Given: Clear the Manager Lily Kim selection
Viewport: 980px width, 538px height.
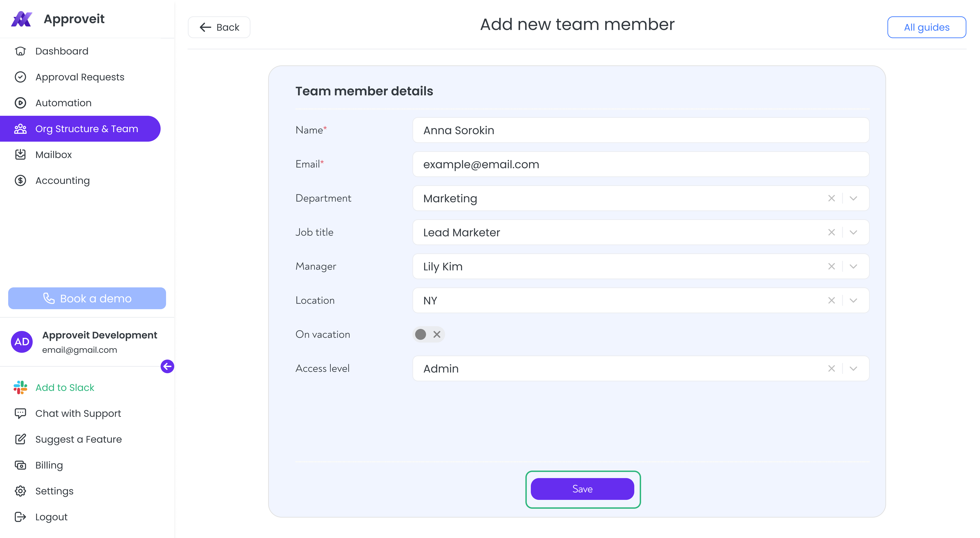Looking at the screenshot, I should tap(831, 266).
